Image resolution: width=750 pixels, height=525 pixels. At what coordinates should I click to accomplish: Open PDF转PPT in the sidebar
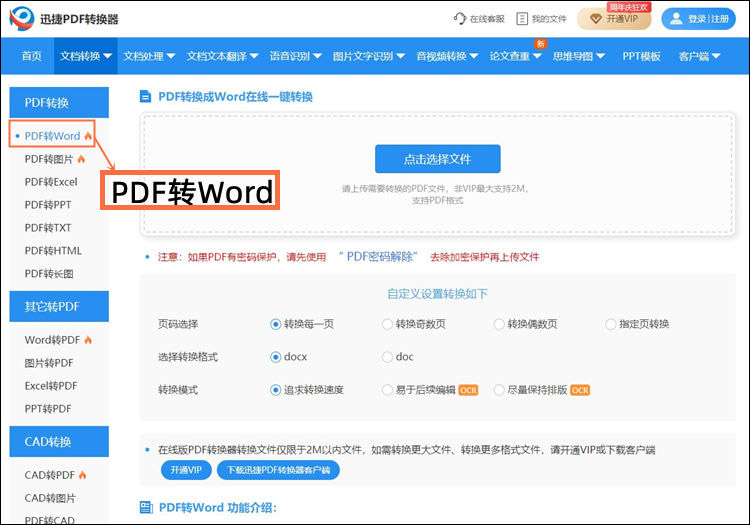pos(48,205)
